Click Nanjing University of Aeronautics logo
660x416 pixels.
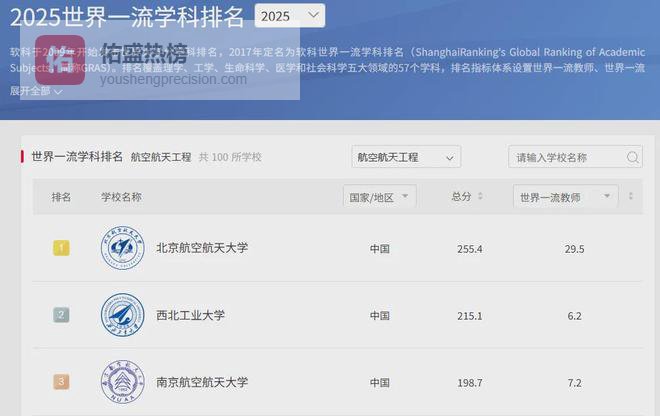tap(121, 382)
